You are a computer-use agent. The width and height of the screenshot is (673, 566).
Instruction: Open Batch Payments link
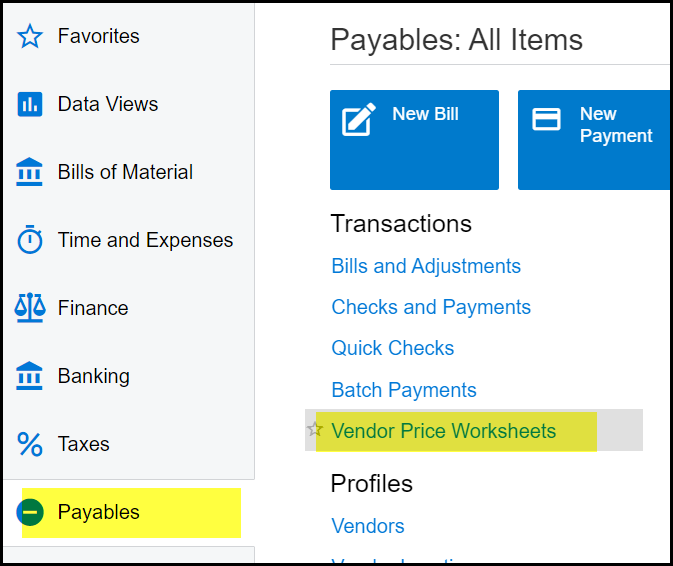404,390
